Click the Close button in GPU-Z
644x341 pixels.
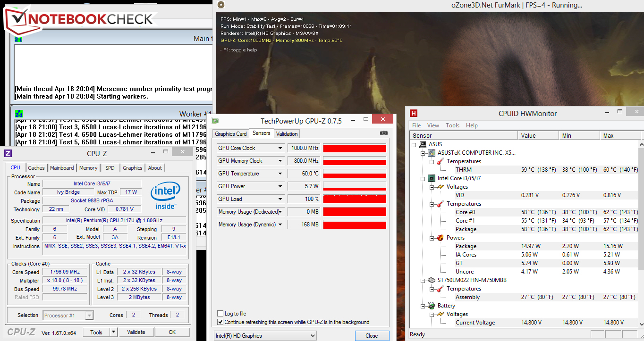(372, 336)
